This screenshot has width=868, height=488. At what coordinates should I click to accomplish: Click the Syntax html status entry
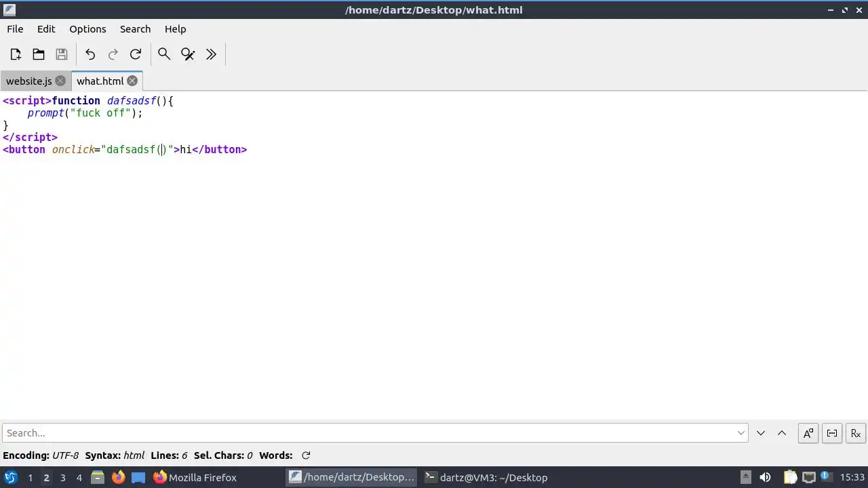tap(115, 455)
